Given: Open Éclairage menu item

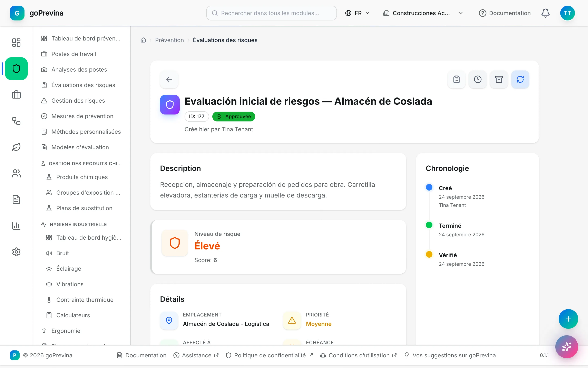Looking at the screenshot, I should tap(84, 269).
